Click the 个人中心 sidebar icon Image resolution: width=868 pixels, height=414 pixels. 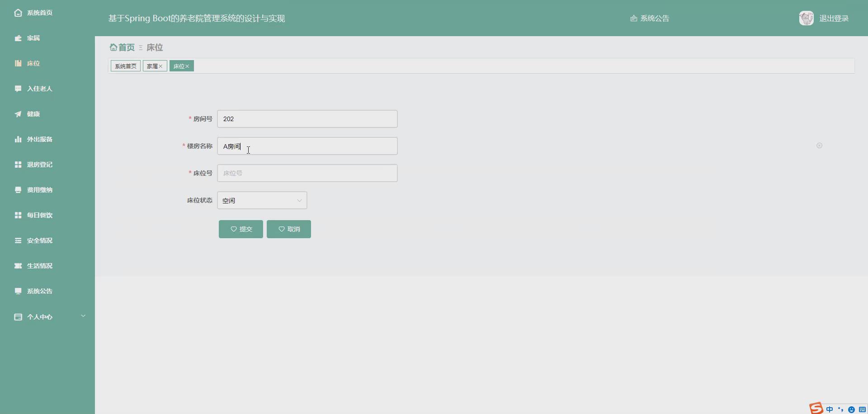pos(18,317)
